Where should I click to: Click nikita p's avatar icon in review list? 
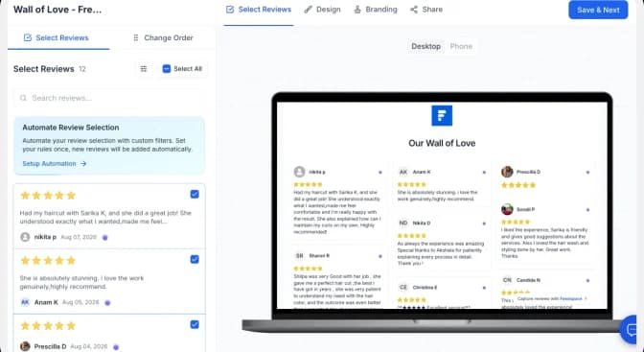pyautogui.click(x=25, y=237)
